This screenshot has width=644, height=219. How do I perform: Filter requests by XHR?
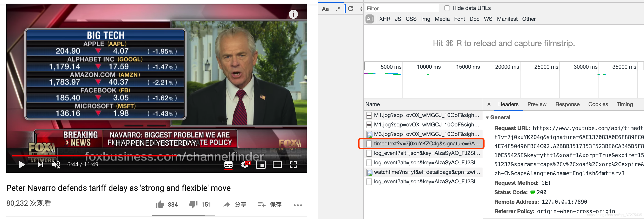tap(384, 19)
